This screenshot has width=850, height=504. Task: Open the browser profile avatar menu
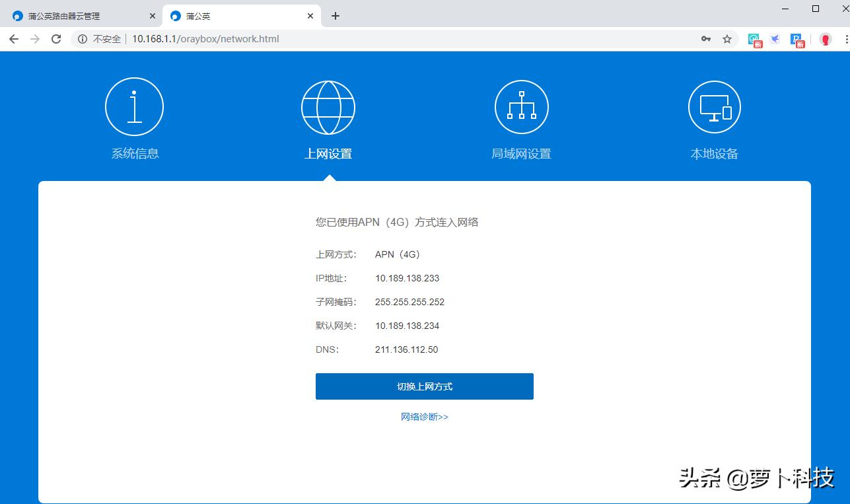825,39
